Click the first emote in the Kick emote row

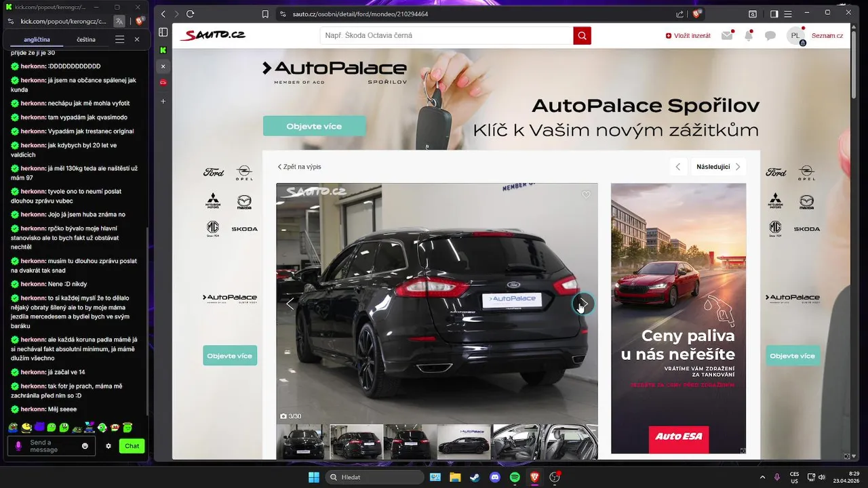tap(12, 427)
